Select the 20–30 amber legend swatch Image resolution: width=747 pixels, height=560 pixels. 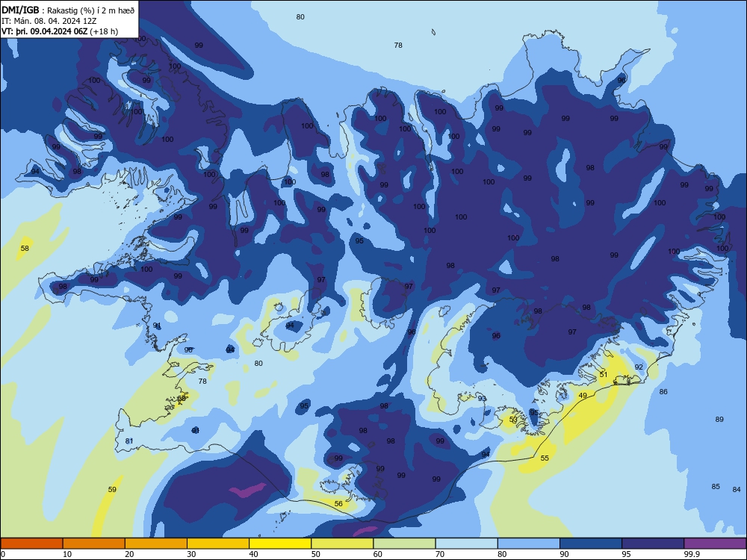point(156,544)
